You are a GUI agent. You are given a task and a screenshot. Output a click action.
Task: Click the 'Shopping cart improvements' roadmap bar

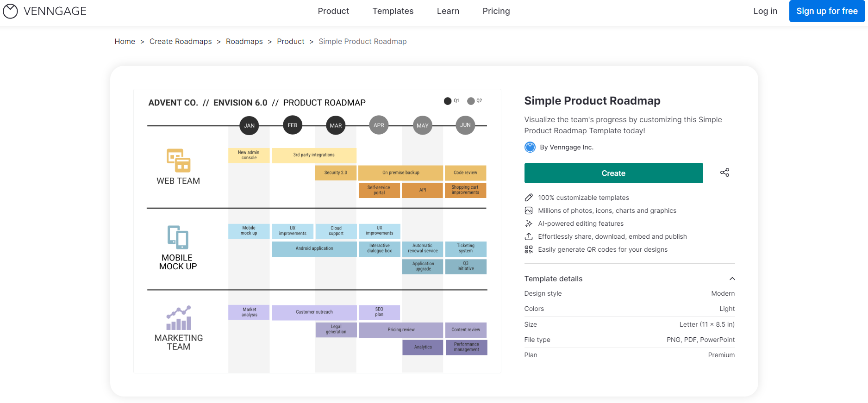coord(465,190)
